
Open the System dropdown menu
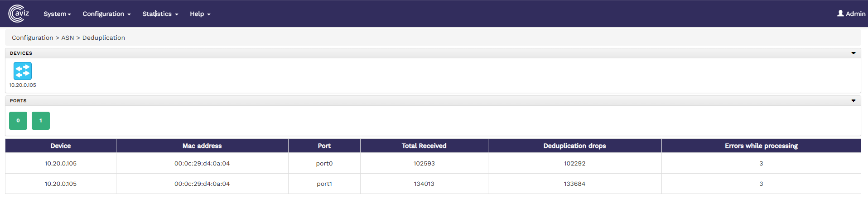coord(57,14)
